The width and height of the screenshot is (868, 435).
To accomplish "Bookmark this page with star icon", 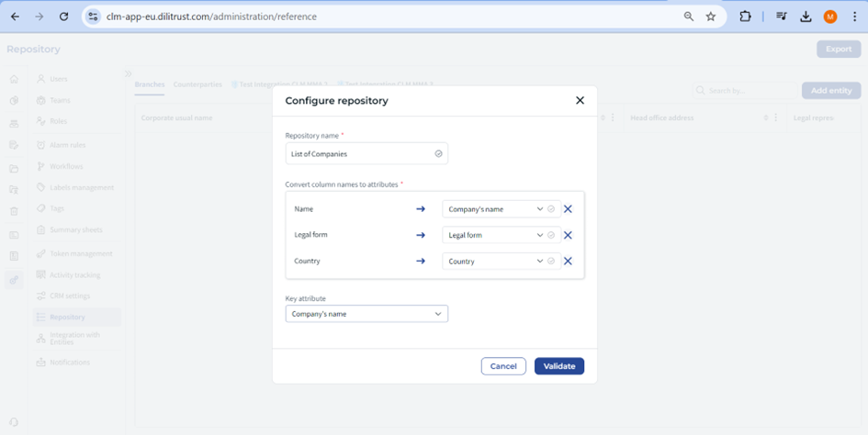I will [711, 17].
